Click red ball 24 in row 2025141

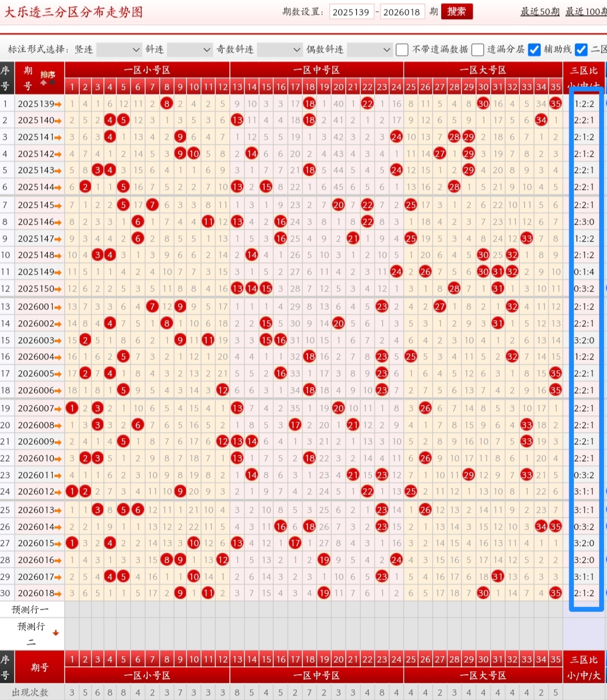(396, 137)
